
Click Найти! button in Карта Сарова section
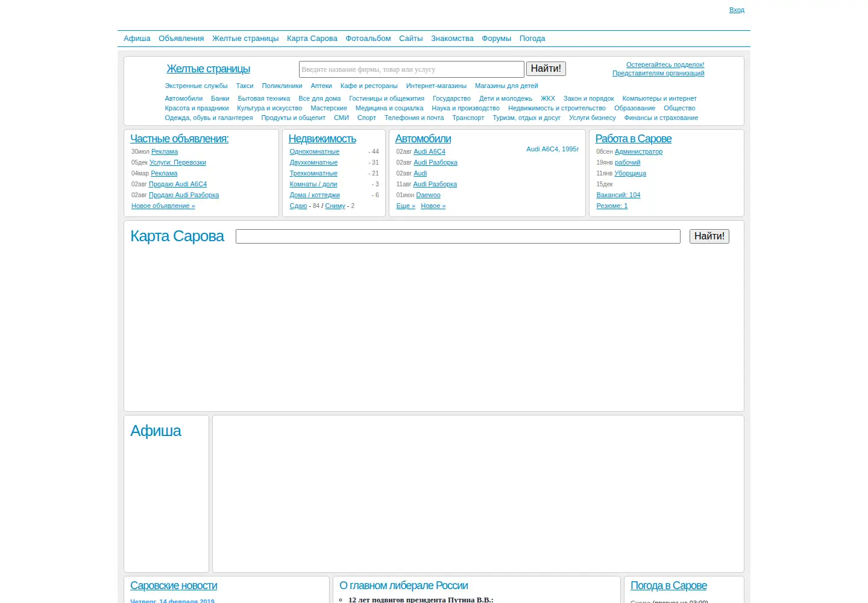click(x=709, y=236)
